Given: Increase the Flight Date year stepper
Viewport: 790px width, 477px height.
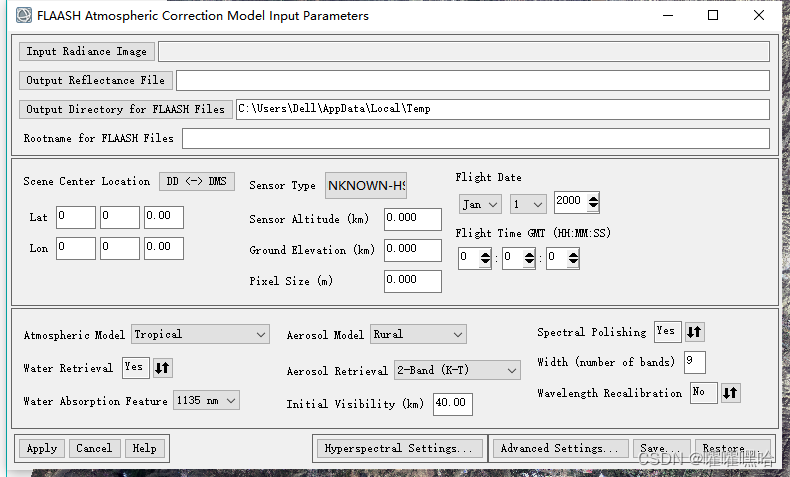Looking at the screenshot, I should click(594, 199).
